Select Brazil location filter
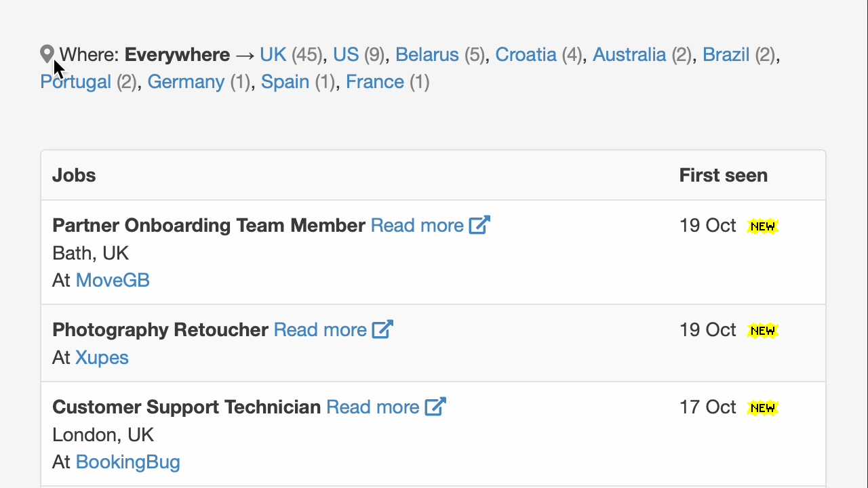Screen dimensions: 868x488 tap(726, 54)
